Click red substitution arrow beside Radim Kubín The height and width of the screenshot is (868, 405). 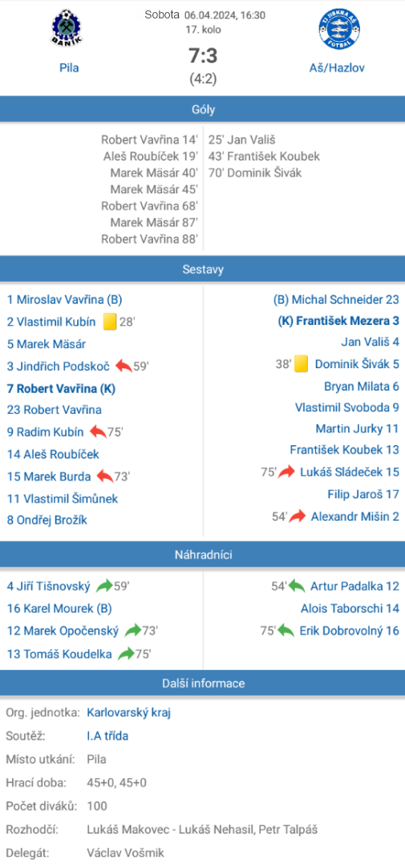point(99,432)
